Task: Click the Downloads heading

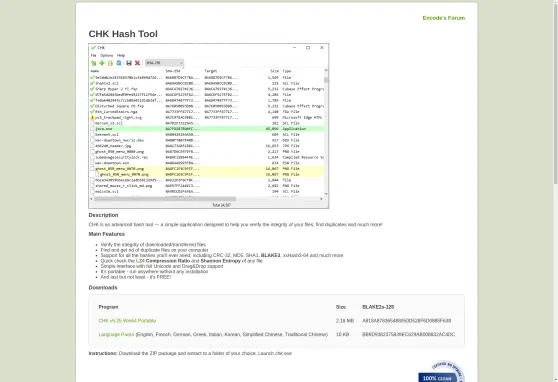Action: [x=103, y=287]
